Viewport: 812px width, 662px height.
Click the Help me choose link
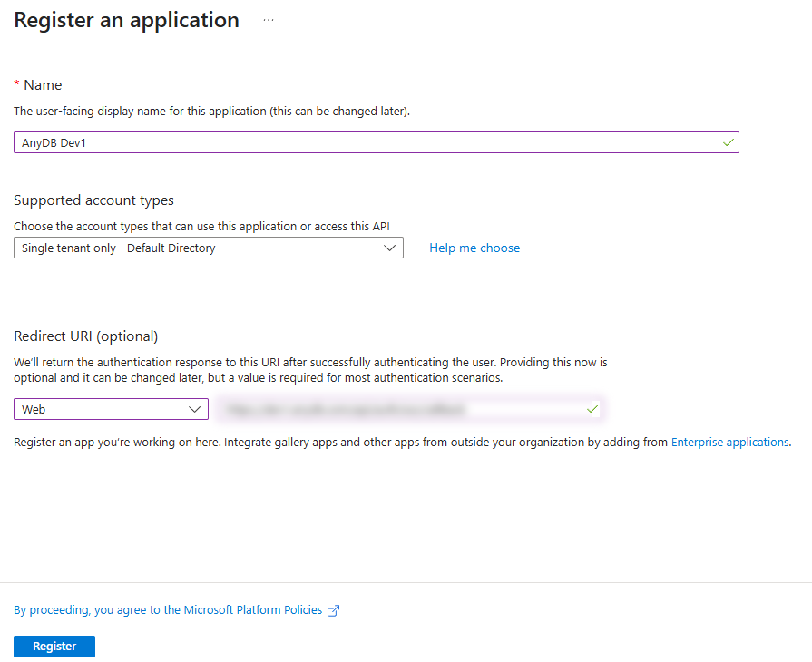tap(474, 248)
